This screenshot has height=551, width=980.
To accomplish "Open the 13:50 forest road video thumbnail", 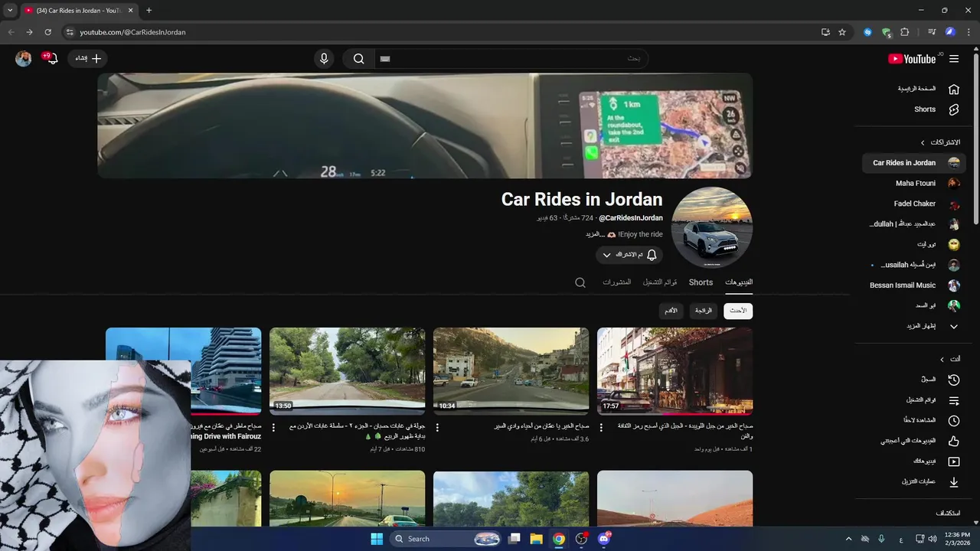I will click(x=347, y=371).
